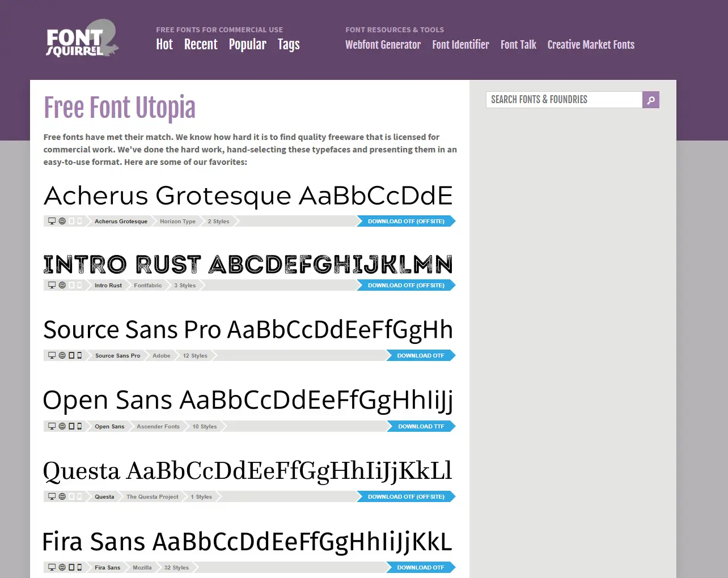Click desktop icon in Intro Rust row
The height and width of the screenshot is (578, 728).
tap(52, 285)
